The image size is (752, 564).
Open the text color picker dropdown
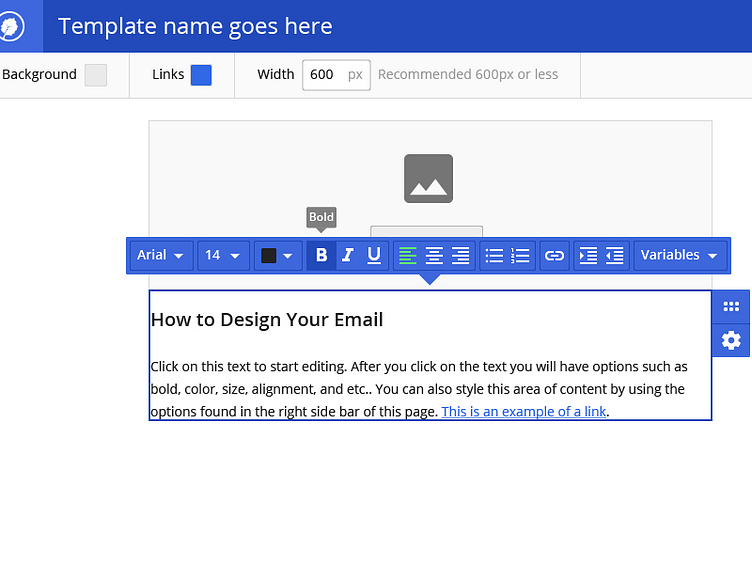(x=278, y=256)
